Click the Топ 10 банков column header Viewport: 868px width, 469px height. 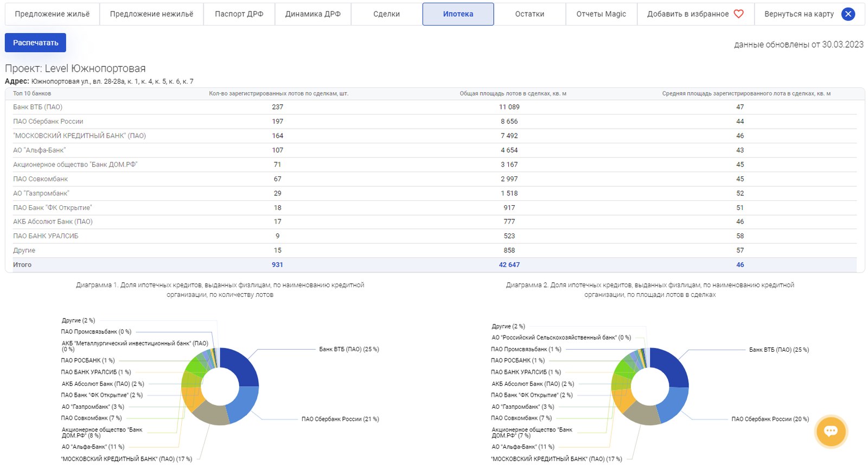(32, 93)
